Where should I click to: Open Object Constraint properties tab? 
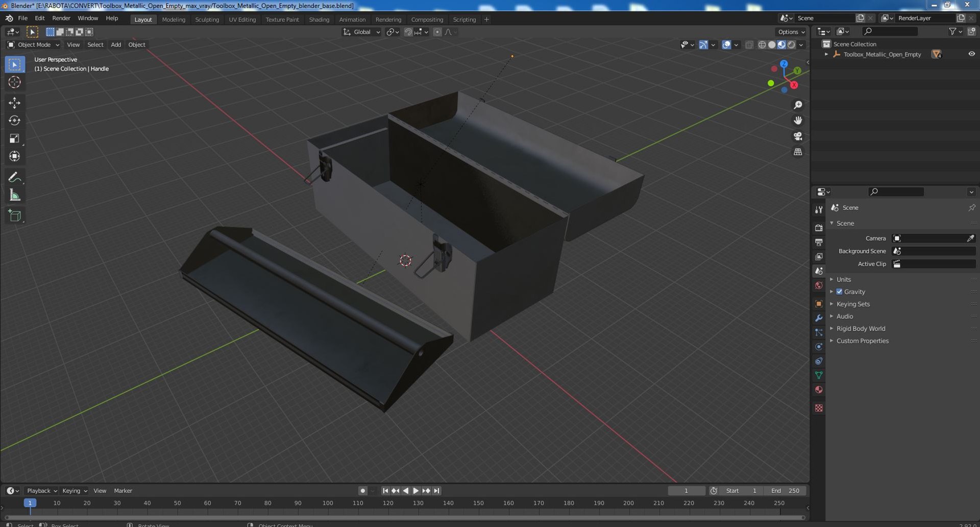(819, 361)
